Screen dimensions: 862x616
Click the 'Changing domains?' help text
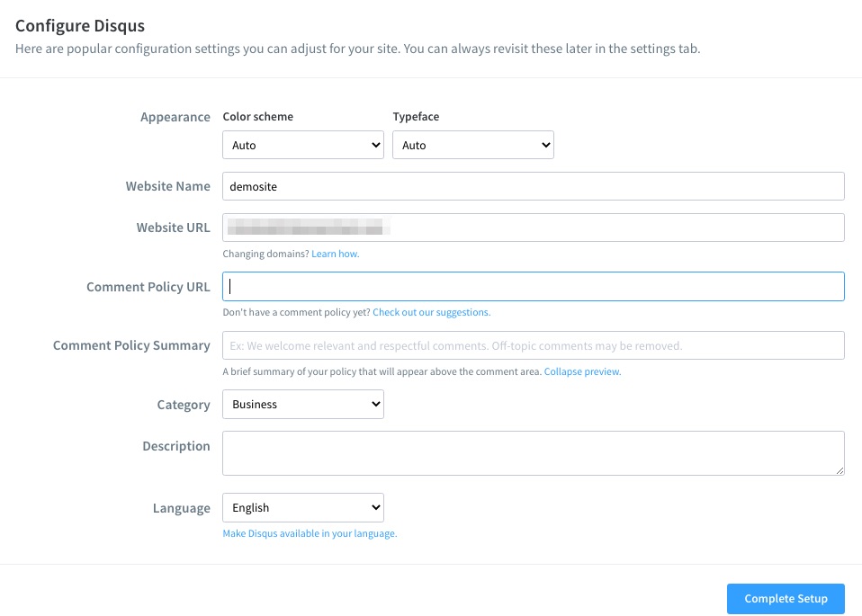click(266, 254)
